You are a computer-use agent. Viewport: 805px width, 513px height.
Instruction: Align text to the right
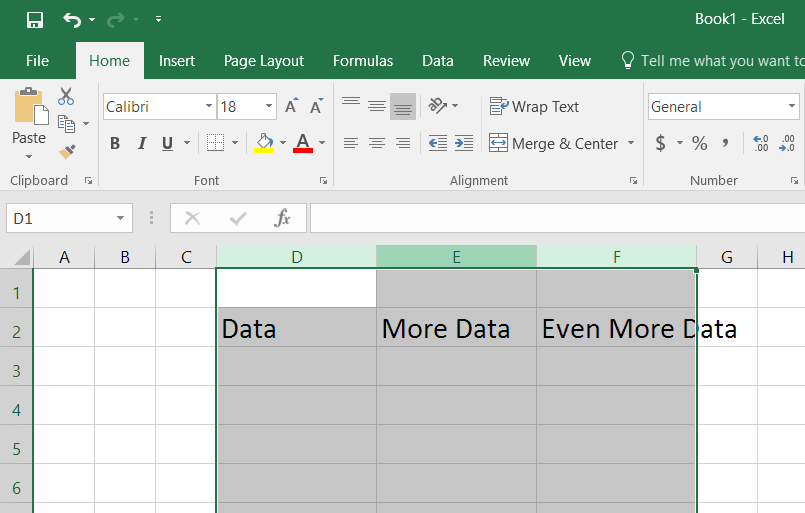pyautogui.click(x=403, y=143)
